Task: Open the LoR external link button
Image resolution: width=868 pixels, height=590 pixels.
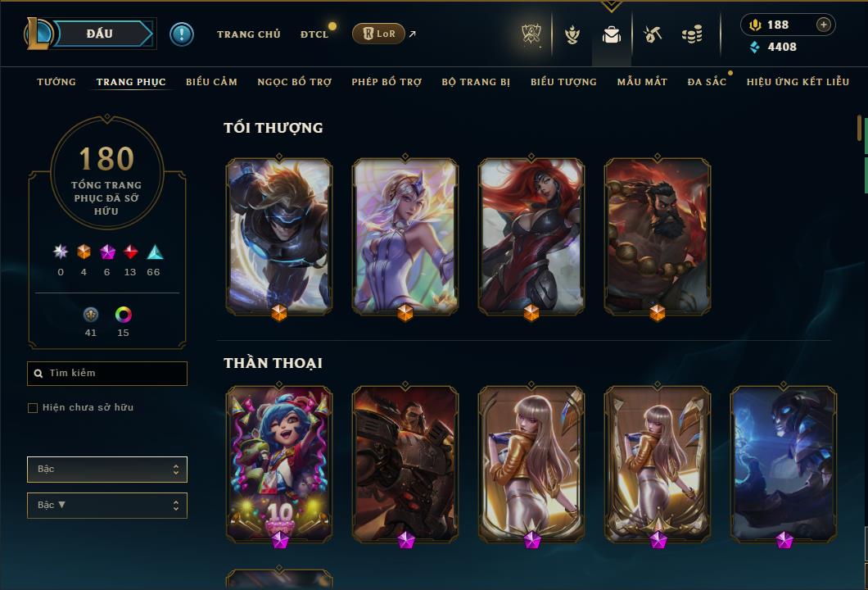Action: click(378, 34)
